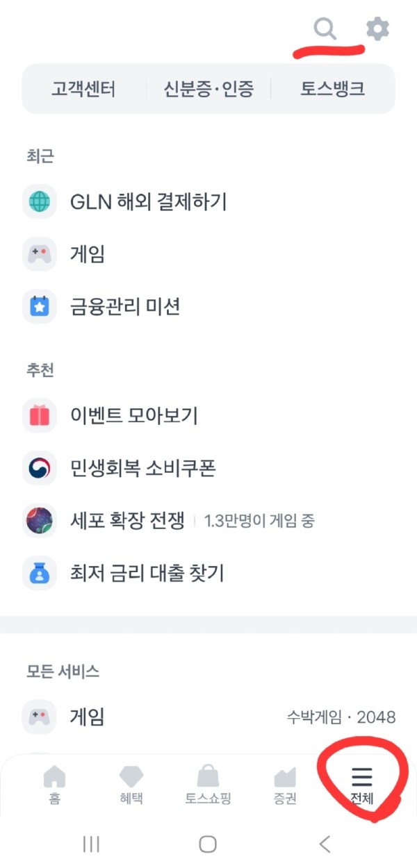Switch to the 혜택 tab

pyautogui.click(x=131, y=785)
